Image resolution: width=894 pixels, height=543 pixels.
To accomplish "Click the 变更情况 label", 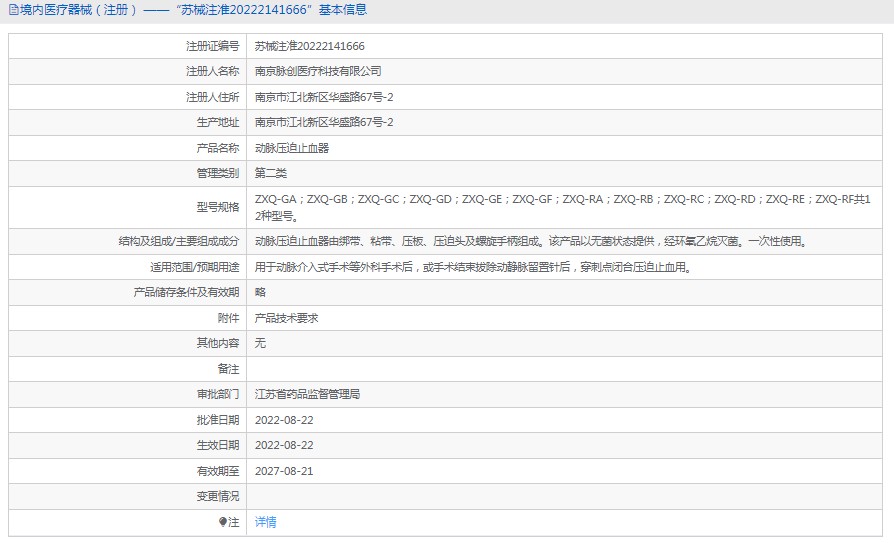I will click(218, 496).
